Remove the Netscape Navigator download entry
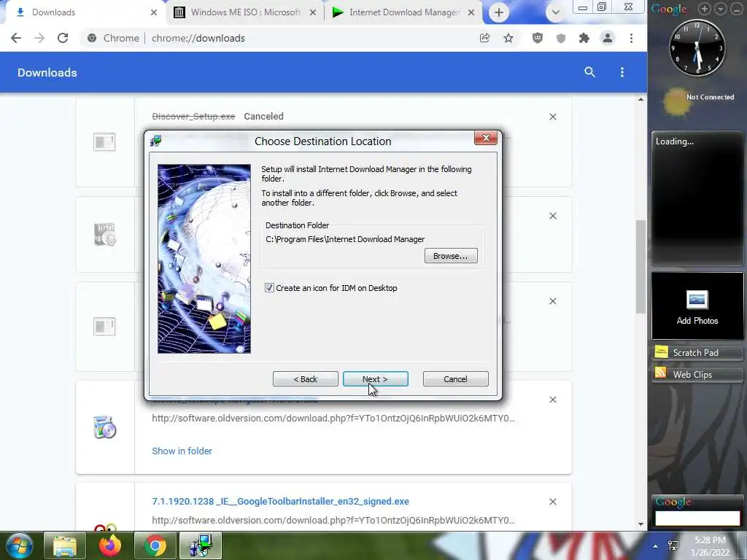The width and height of the screenshot is (747, 560). (x=553, y=400)
